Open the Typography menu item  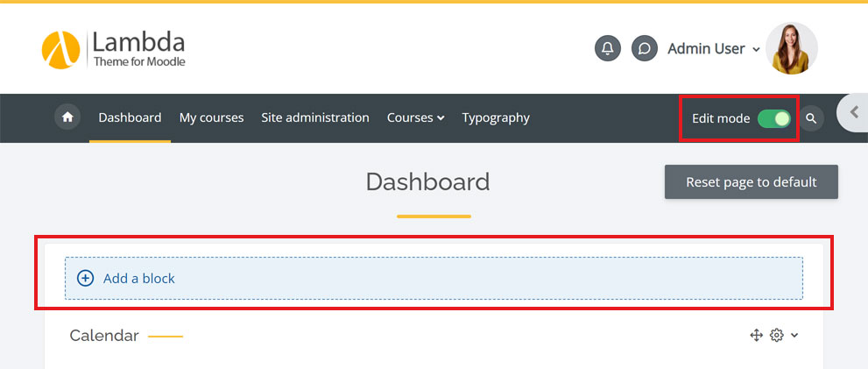(x=496, y=117)
